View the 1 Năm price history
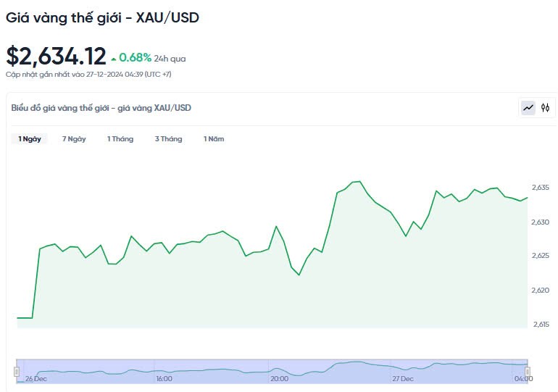 tap(214, 139)
